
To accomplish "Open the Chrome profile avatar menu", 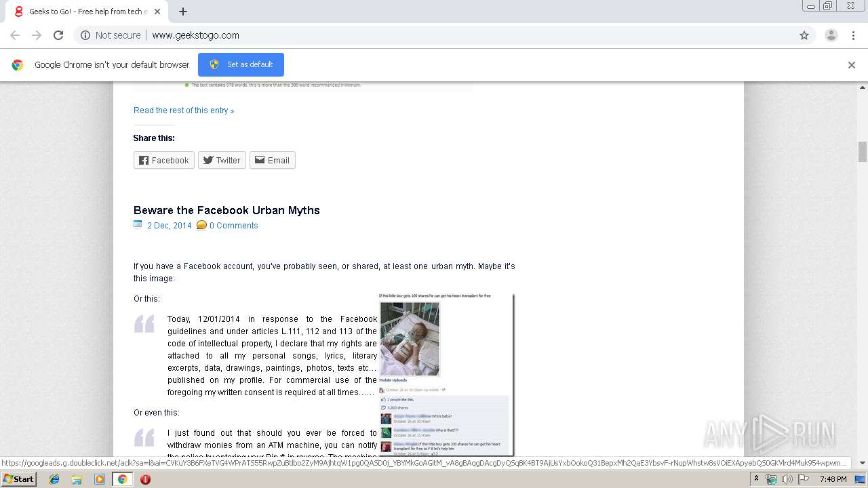I will tap(831, 35).
